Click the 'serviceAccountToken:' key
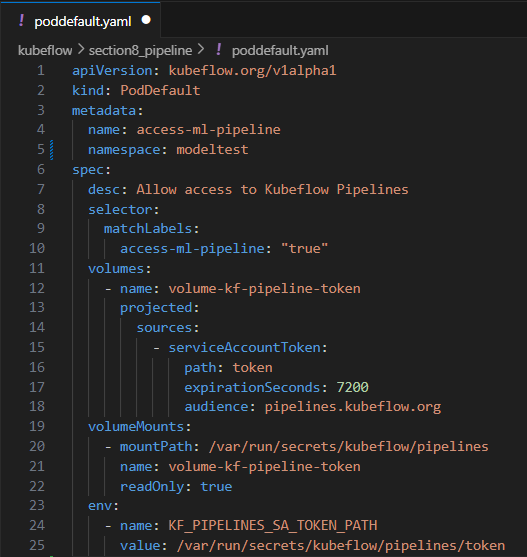This screenshot has width=527, height=557. tap(248, 347)
